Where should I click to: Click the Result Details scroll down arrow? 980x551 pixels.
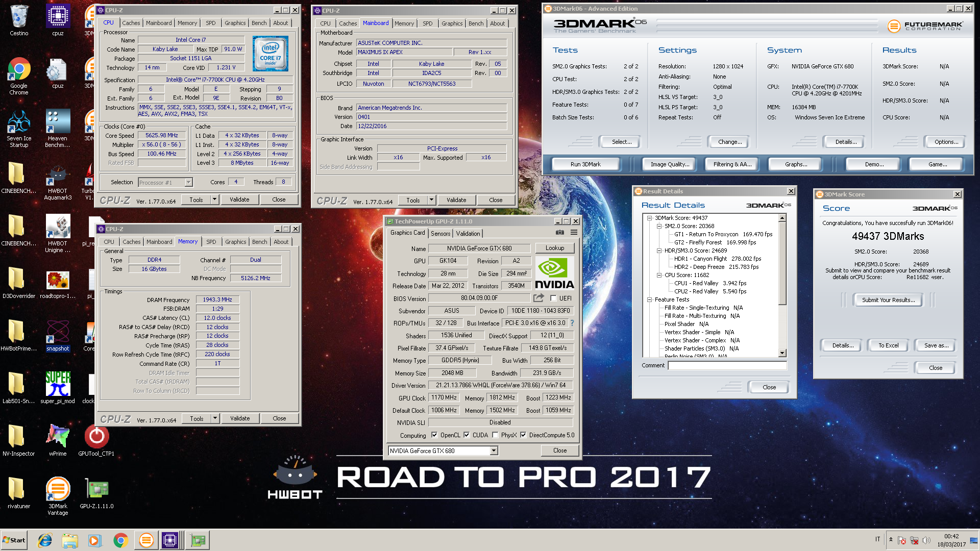click(x=782, y=353)
